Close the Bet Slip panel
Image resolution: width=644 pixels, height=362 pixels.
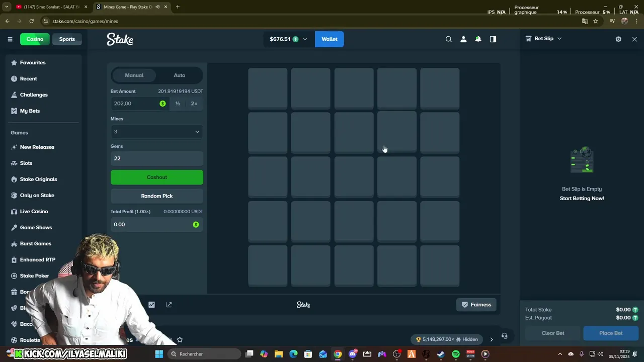[634, 39]
